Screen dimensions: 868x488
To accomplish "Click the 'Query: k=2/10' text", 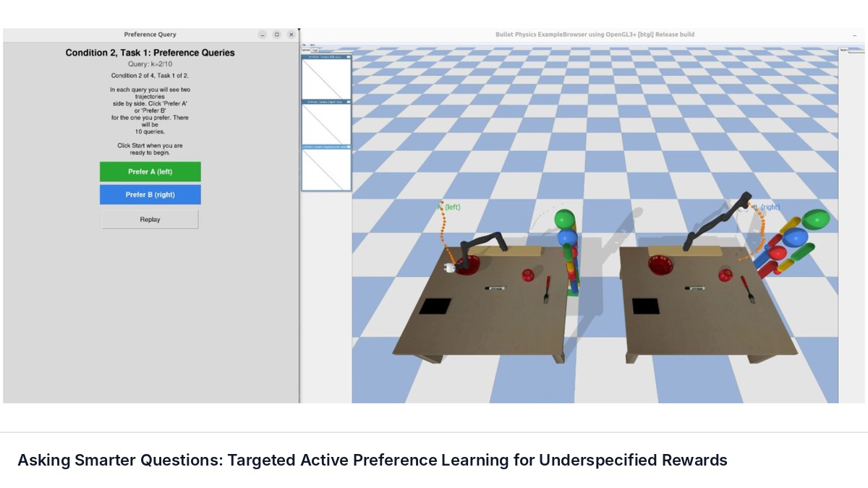I will [150, 64].
